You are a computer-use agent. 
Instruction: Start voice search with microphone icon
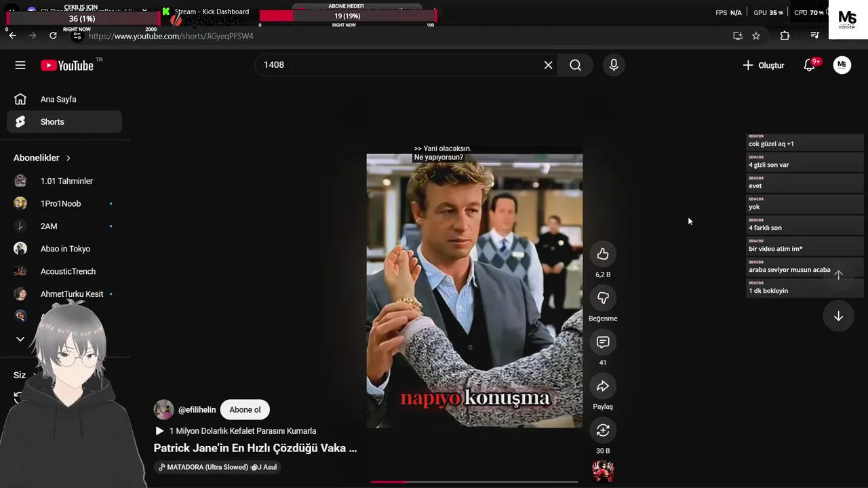tap(614, 65)
